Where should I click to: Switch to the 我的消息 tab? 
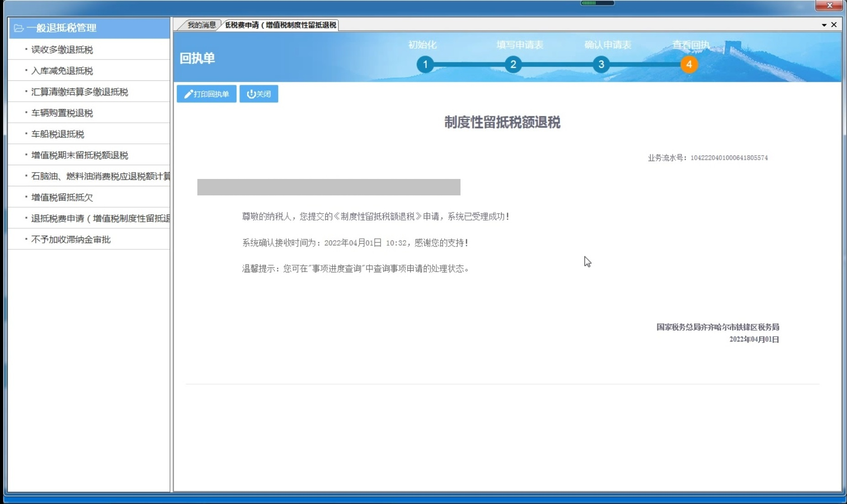click(201, 25)
